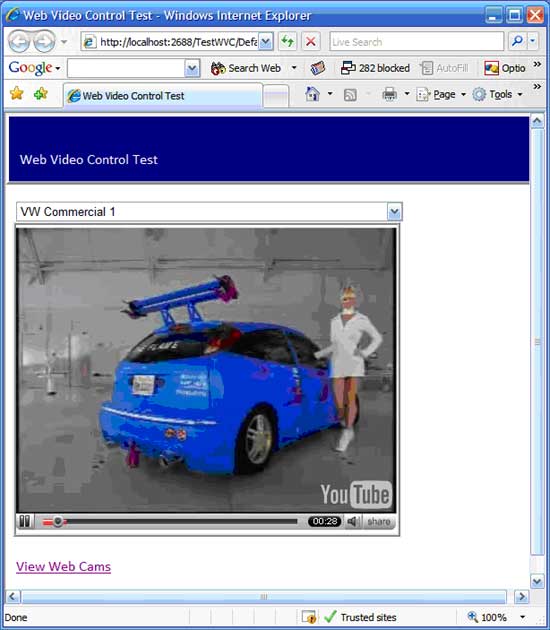Open Favorites Center star icon
The image size is (550, 630).
point(17,94)
